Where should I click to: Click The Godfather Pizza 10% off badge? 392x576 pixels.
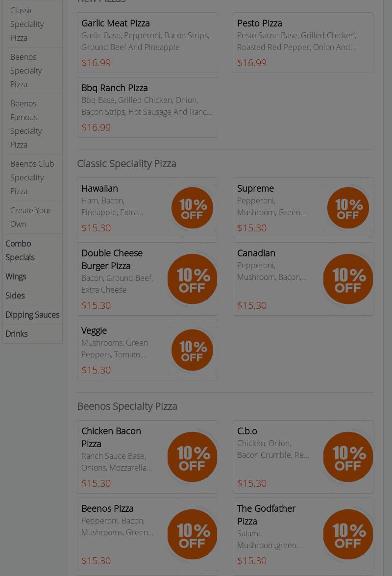tap(348, 534)
